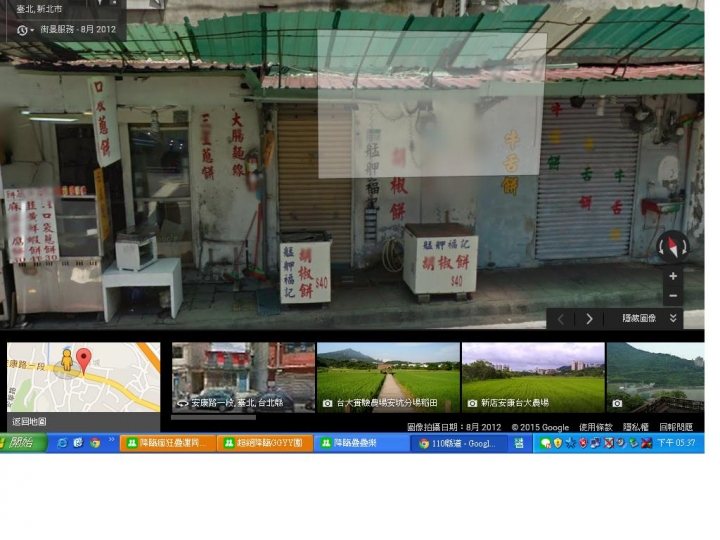720x540 pixels.
Task: Click the green chat tray icon
Action: click(546, 443)
